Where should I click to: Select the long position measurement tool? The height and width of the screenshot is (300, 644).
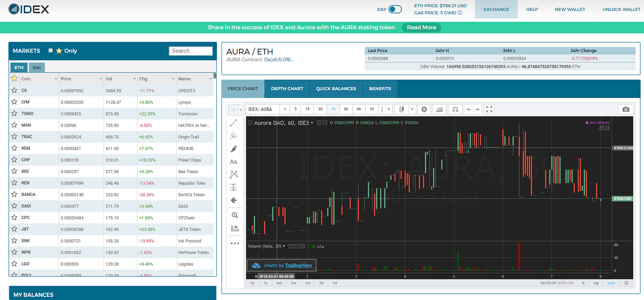(x=233, y=187)
